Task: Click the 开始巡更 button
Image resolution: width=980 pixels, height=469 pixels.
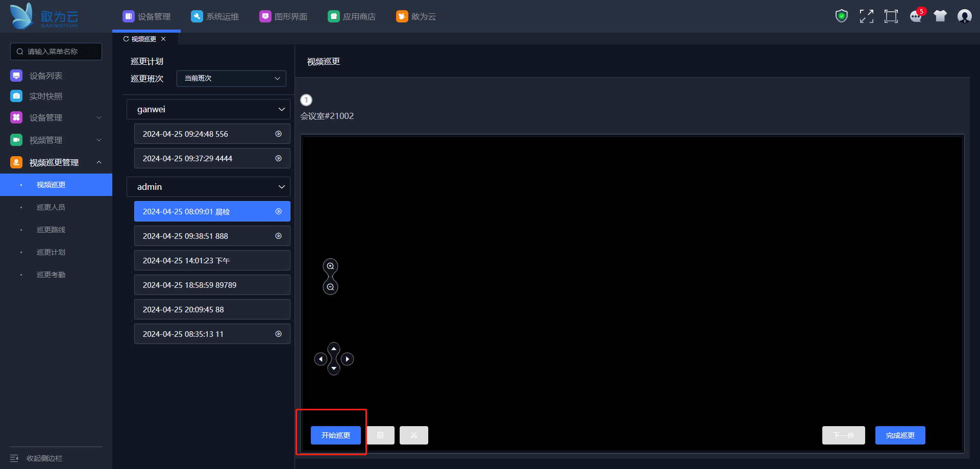Action: pyautogui.click(x=336, y=435)
